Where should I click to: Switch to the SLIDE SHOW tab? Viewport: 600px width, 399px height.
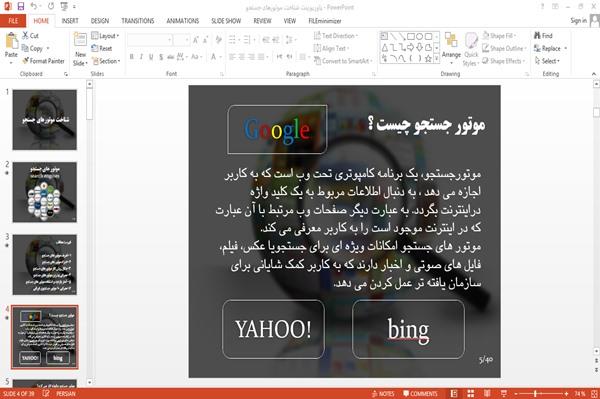coord(226,21)
